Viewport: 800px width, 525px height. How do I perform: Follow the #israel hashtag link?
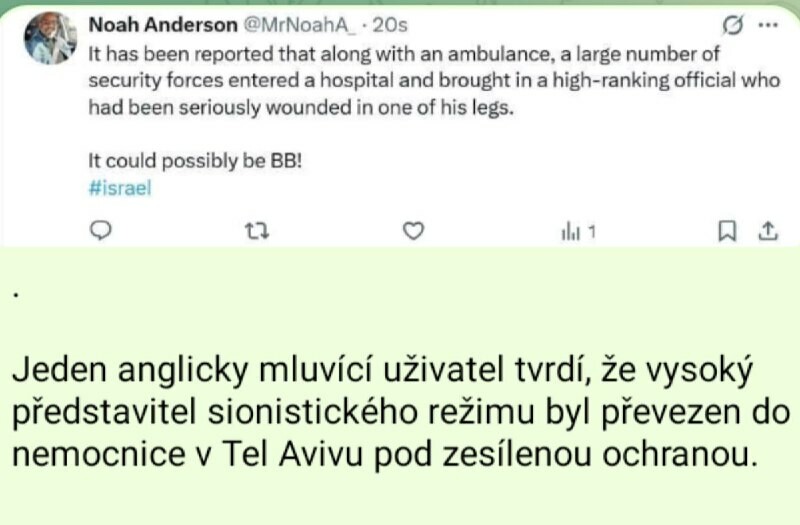(119, 189)
